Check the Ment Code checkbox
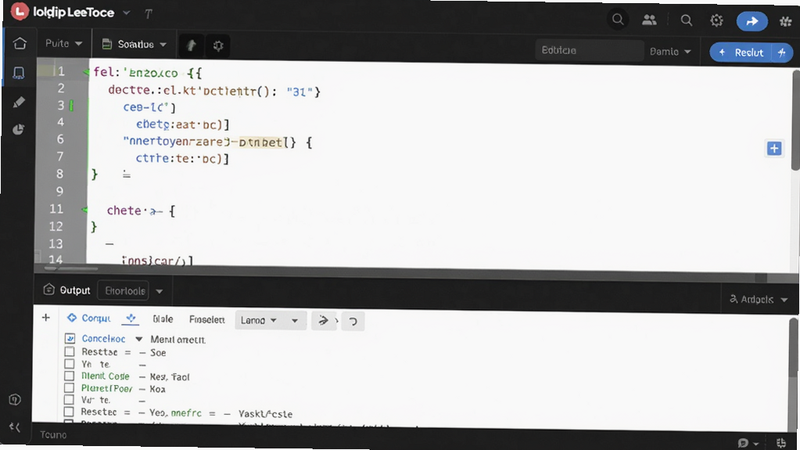Screen dimensions: 800x450 tap(69, 376)
